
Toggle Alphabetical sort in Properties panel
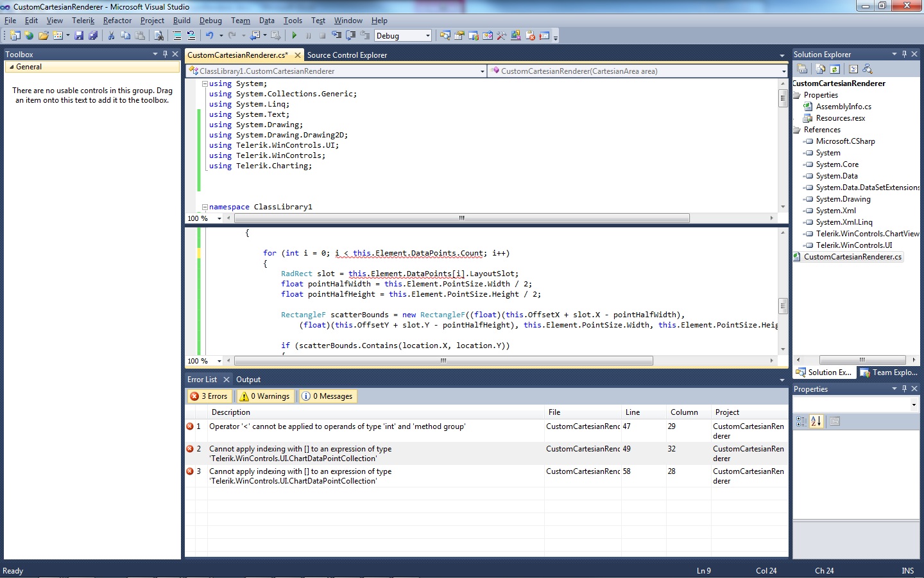coord(816,421)
